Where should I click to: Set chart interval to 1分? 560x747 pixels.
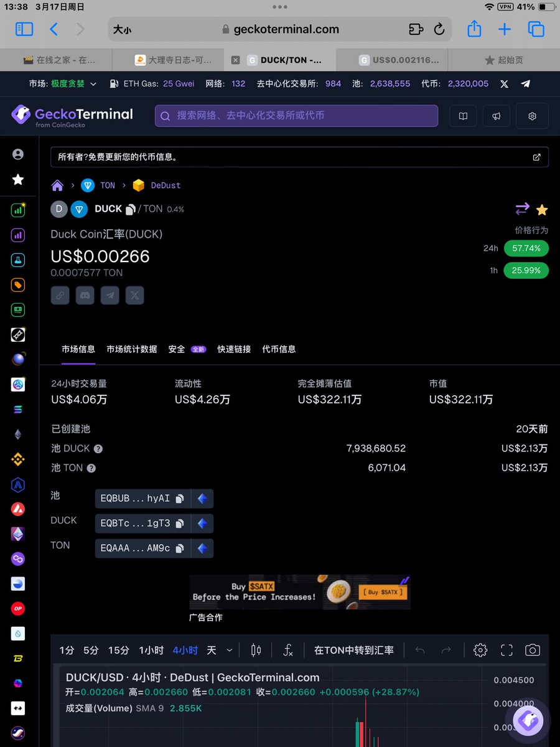coord(67,651)
